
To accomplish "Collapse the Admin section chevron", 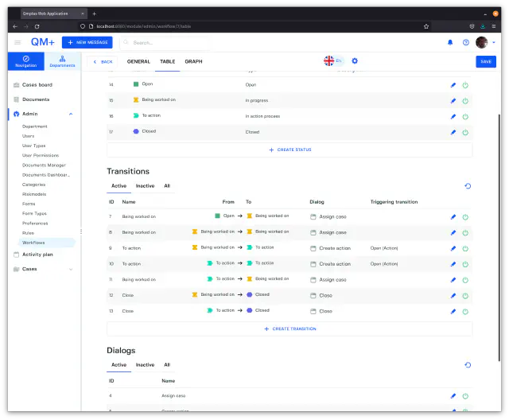I will coord(71,114).
